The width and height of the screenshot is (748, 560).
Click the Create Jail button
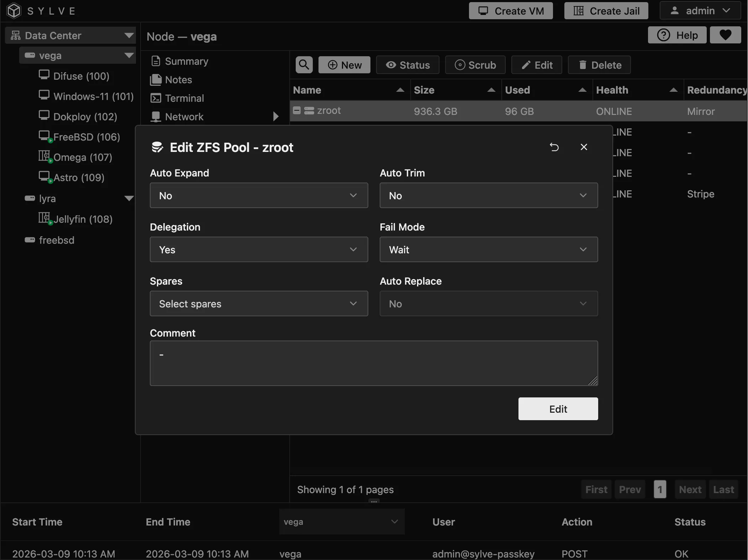pyautogui.click(x=606, y=10)
